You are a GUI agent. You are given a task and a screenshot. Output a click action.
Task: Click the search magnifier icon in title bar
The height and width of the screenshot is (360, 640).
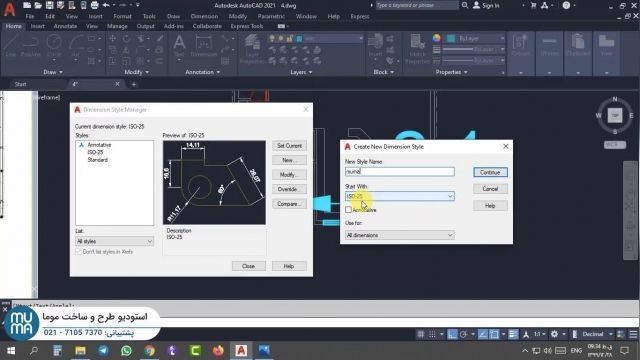pyautogui.click(x=464, y=5)
